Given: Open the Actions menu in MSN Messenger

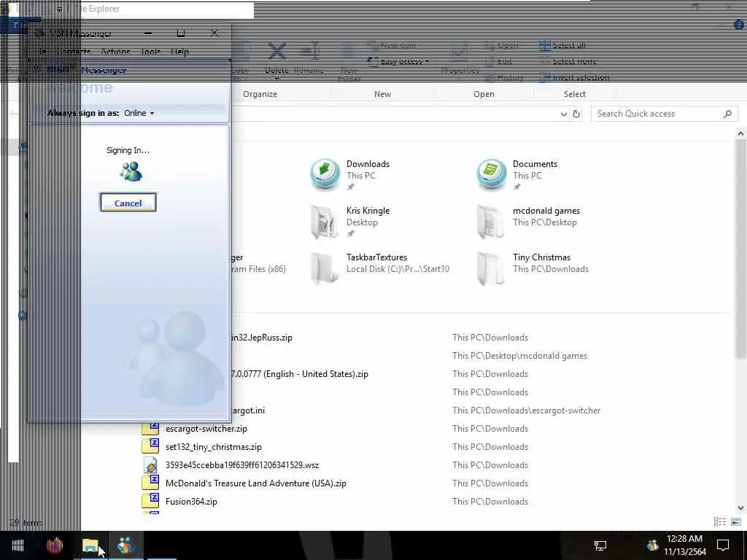Looking at the screenshot, I should [x=115, y=52].
